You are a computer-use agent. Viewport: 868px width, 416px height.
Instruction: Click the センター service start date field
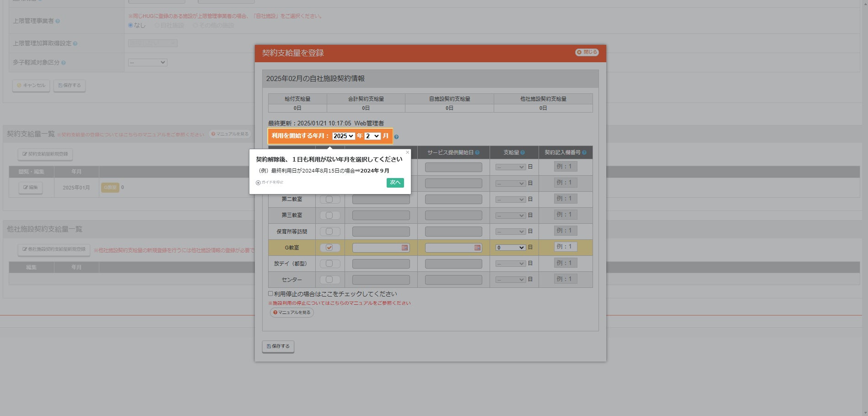pyautogui.click(x=453, y=280)
